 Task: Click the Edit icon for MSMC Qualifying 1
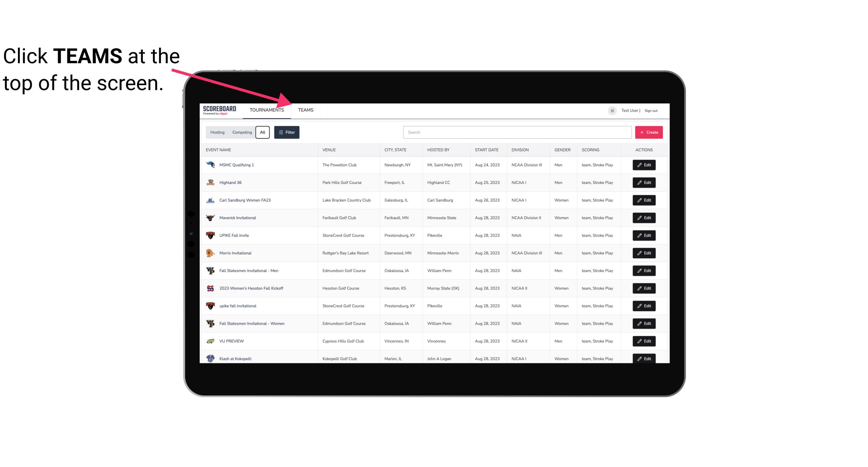pos(644,165)
